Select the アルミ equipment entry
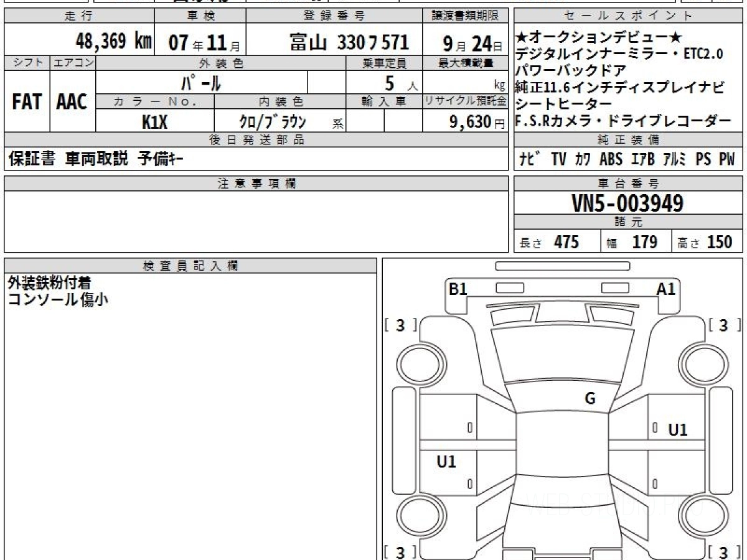 click(x=675, y=159)
